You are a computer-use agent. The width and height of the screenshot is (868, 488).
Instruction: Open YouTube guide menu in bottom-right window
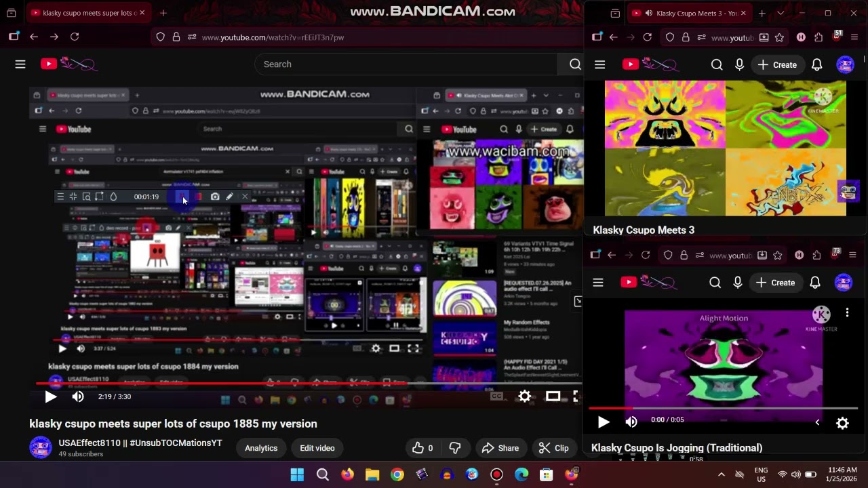click(597, 283)
